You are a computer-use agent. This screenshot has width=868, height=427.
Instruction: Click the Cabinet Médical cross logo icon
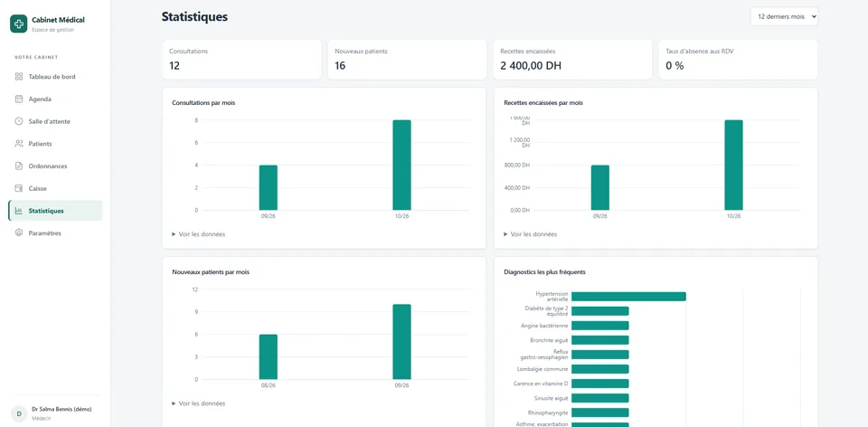click(18, 24)
